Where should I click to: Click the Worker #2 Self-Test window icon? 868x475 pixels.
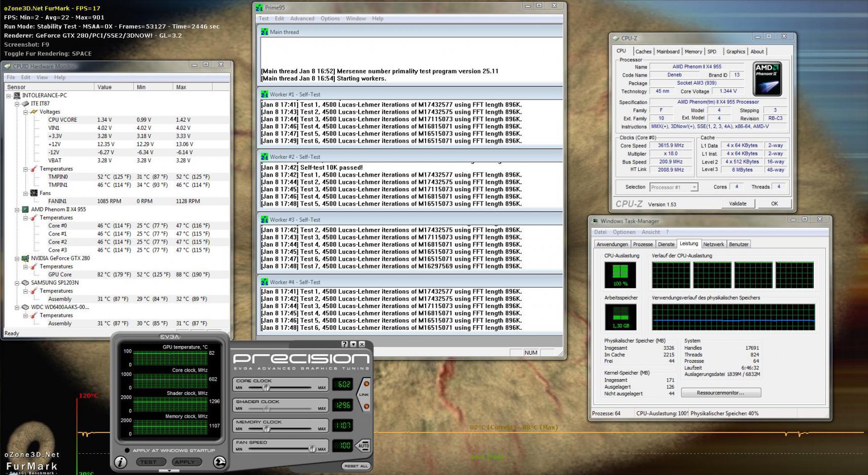264,157
